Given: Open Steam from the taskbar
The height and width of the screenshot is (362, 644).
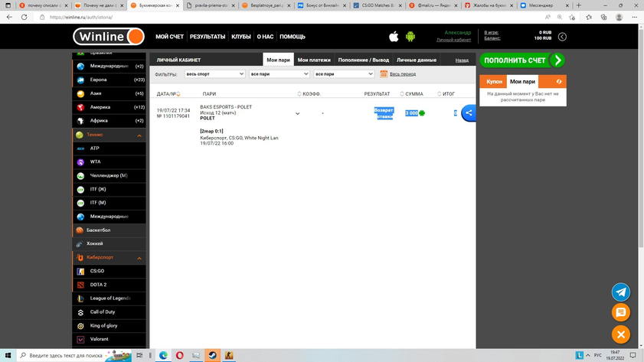Looking at the screenshot, I should point(212,355).
